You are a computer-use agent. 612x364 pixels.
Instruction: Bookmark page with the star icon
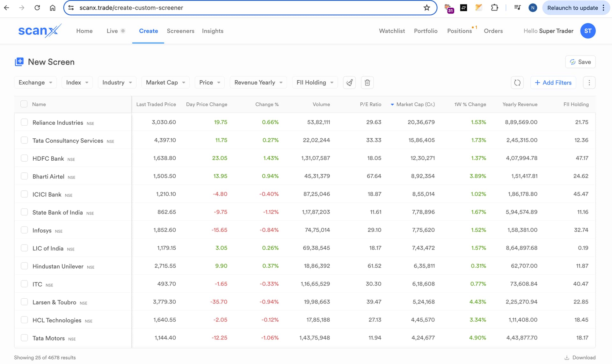(x=427, y=8)
